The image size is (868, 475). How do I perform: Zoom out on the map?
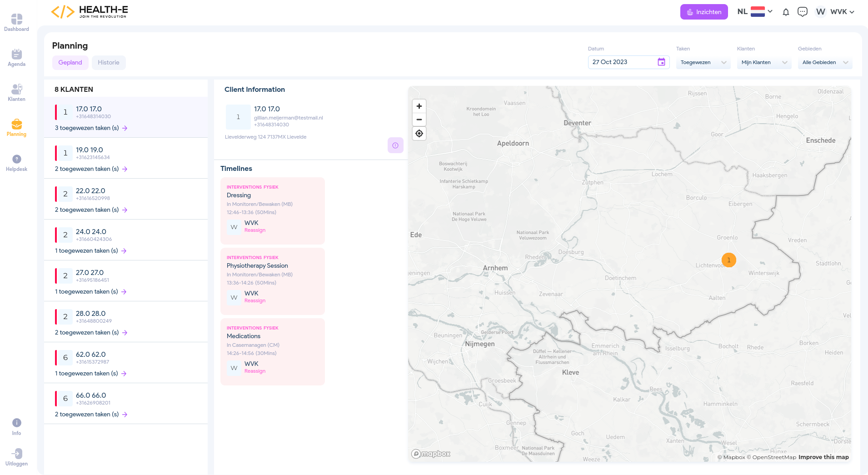(419, 120)
